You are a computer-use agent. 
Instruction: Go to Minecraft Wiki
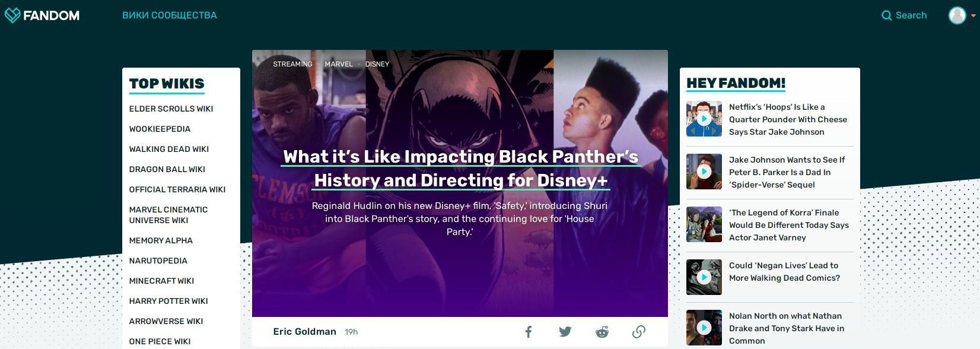pyautogui.click(x=161, y=281)
